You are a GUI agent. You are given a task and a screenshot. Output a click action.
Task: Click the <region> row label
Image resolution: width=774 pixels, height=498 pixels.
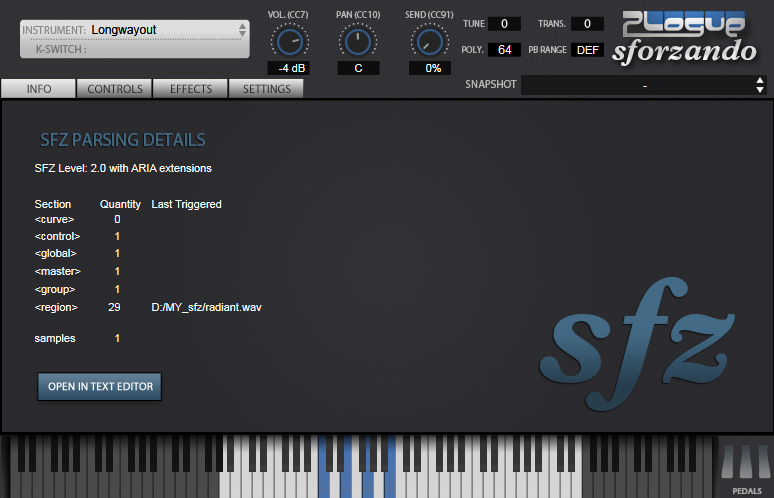point(56,307)
